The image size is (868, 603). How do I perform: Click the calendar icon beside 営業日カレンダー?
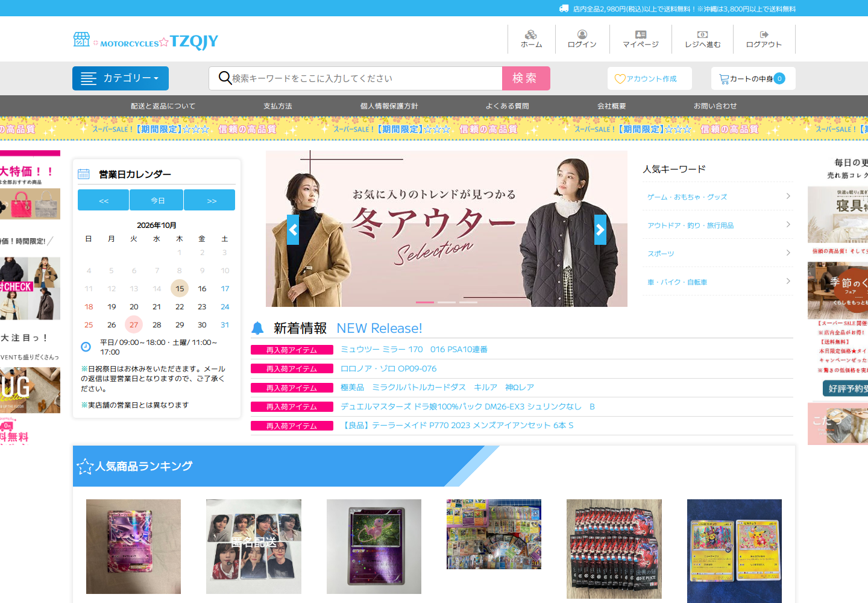pyautogui.click(x=84, y=174)
